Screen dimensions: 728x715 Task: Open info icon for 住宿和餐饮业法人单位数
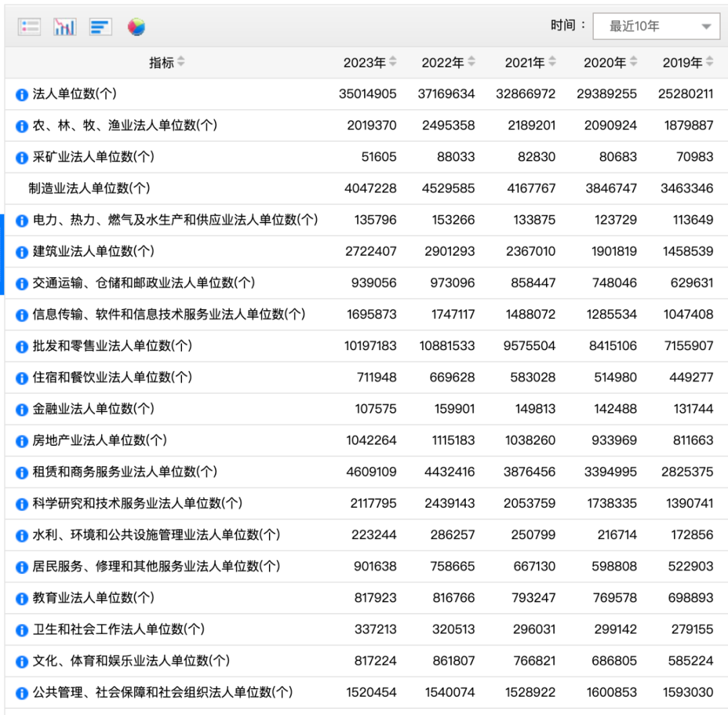[x=22, y=378]
